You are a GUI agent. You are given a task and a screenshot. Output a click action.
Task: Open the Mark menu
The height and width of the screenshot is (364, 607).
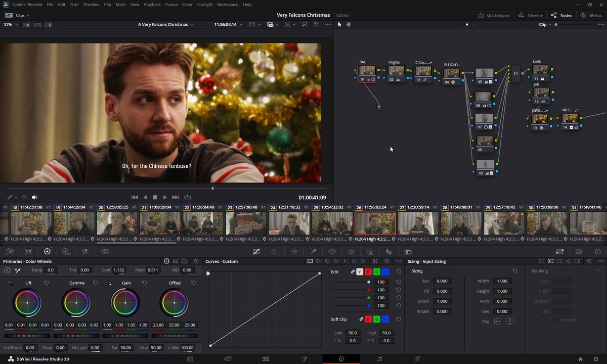121,5
